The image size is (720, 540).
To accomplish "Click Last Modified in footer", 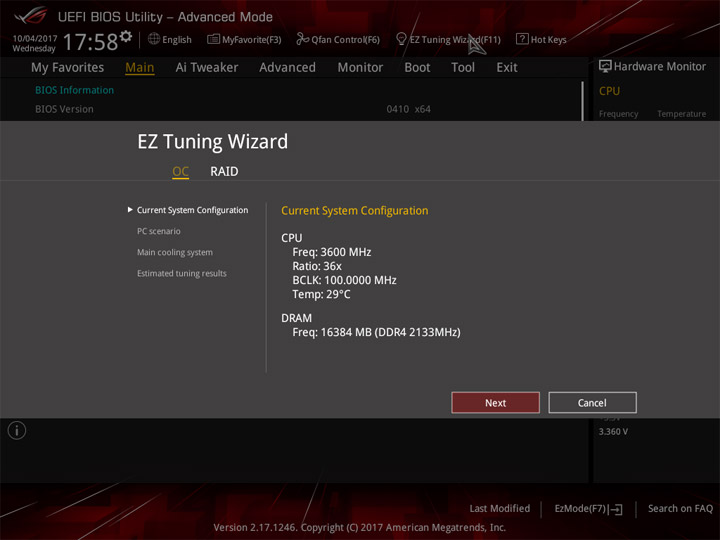I will click(500, 509).
